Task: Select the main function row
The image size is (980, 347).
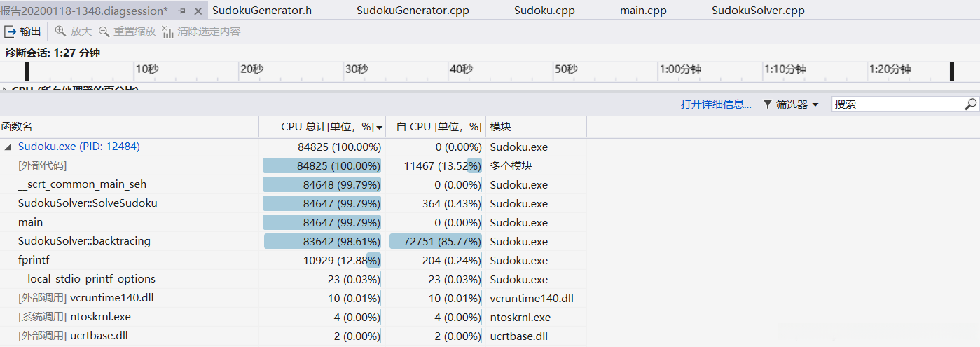Action: [293, 223]
